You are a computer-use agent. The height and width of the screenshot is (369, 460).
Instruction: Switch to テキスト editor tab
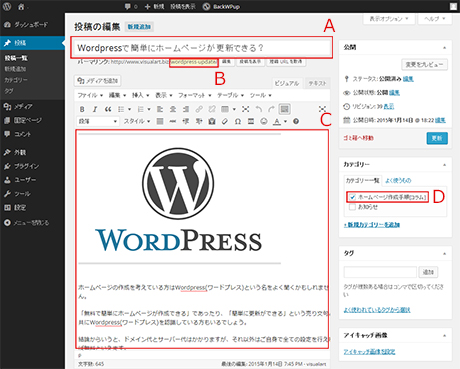[x=317, y=83]
